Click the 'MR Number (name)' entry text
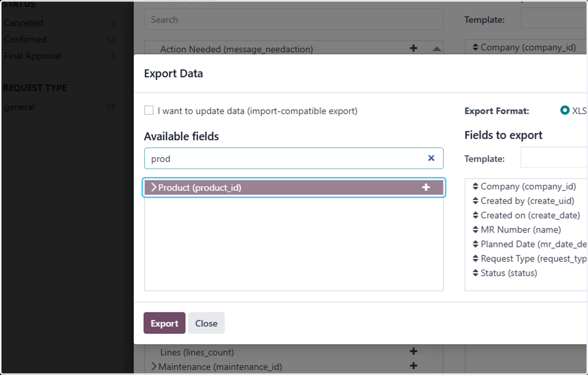The width and height of the screenshot is (588, 375). coord(521,229)
